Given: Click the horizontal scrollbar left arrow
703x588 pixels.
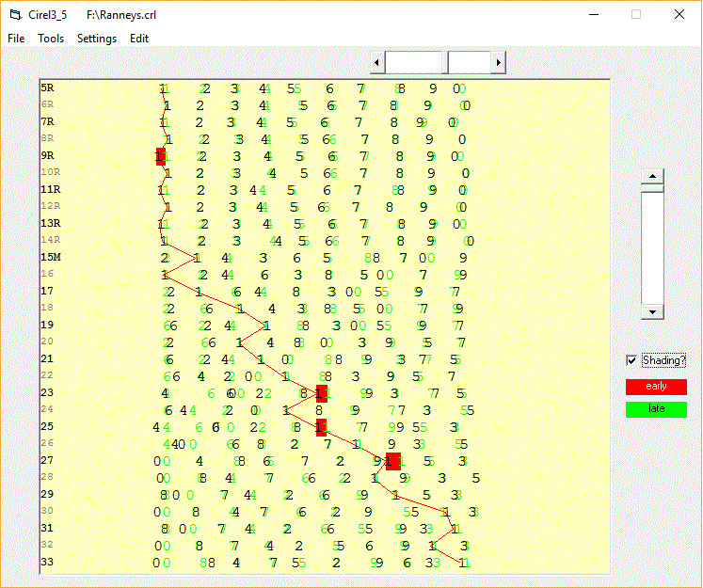Looking at the screenshot, I should (x=377, y=62).
